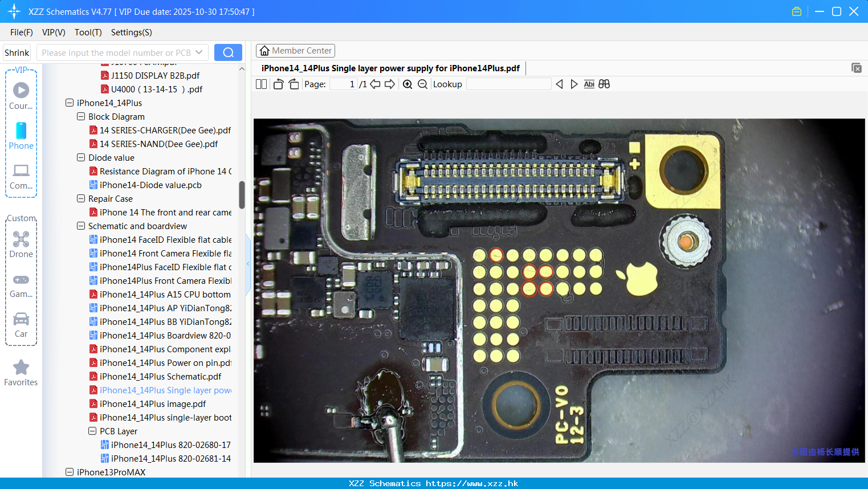Open the VIP(V) menu
Image resolution: width=868 pixels, height=489 pixels.
click(54, 32)
